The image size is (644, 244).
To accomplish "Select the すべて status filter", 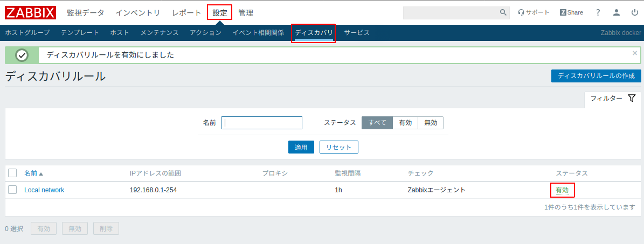I will click(x=377, y=123).
